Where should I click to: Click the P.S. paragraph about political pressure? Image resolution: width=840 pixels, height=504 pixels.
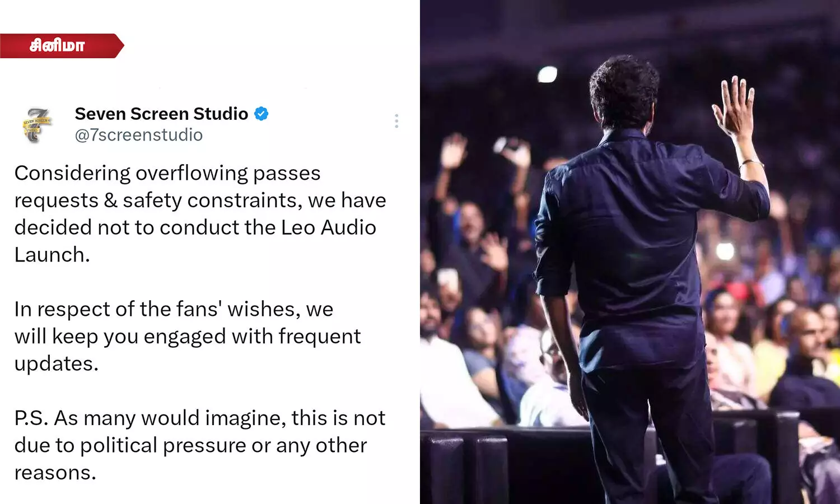click(200, 445)
